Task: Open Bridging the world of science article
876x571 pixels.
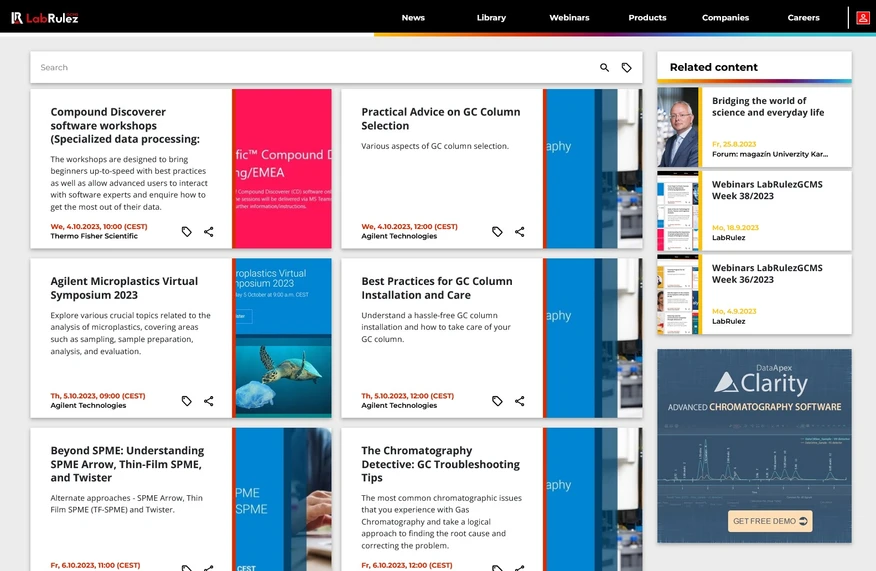Action: pos(768,107)
